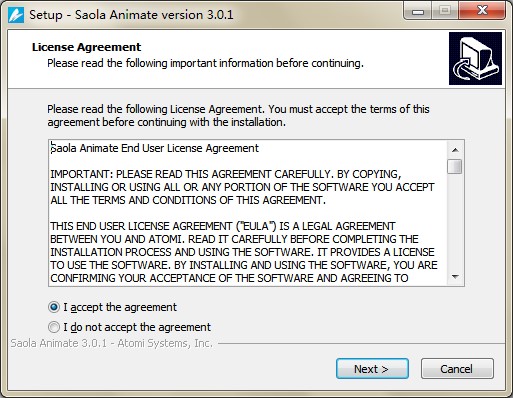Viewport: 513px width, 398px height.
Task: Proceed with the Next > button
Action: pos(372,369)
